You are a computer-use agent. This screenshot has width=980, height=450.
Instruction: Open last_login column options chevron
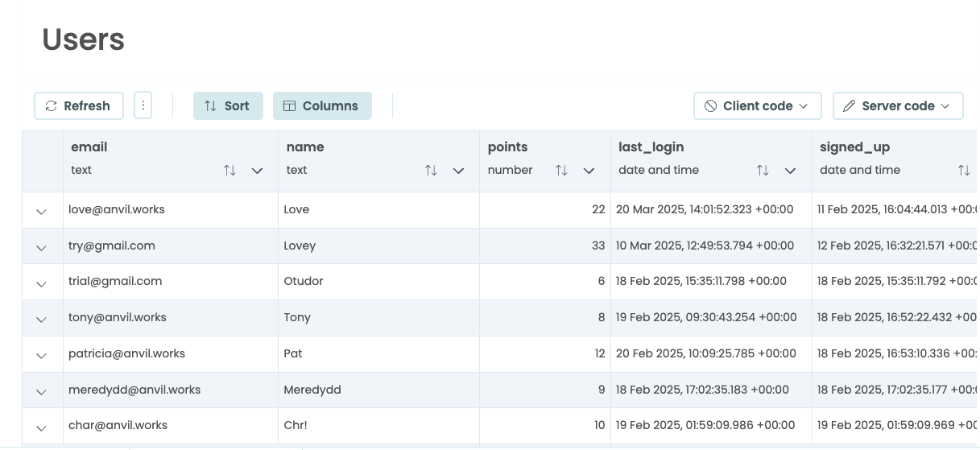tap(790, 171)
